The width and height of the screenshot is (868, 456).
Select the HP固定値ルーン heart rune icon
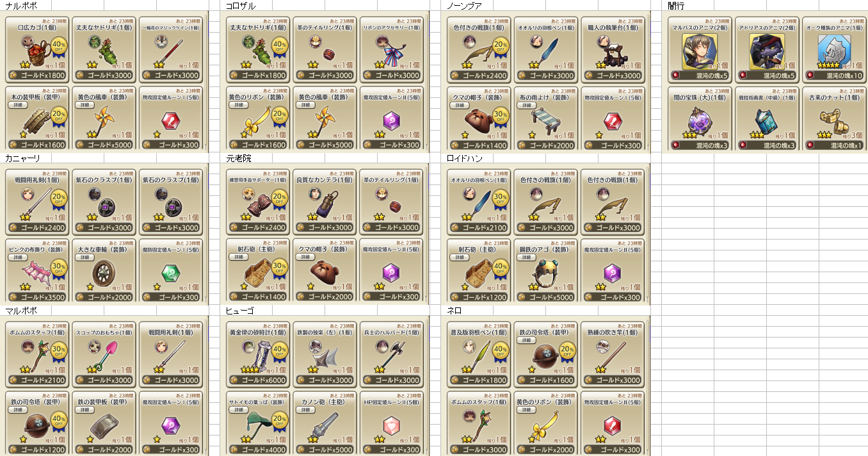[390, 425]
